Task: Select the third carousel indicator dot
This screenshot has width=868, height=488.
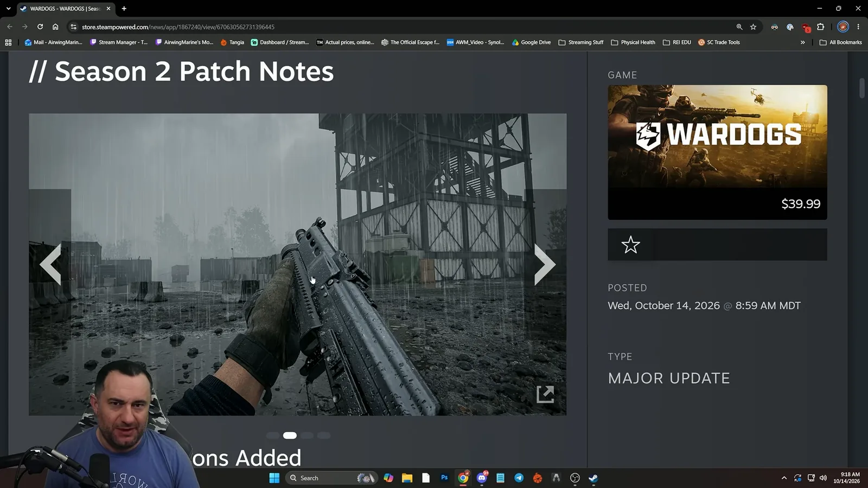Action: coord(307,435)
